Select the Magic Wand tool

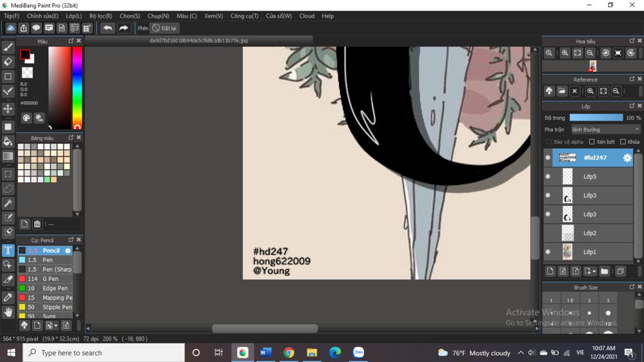click(8, 203)
